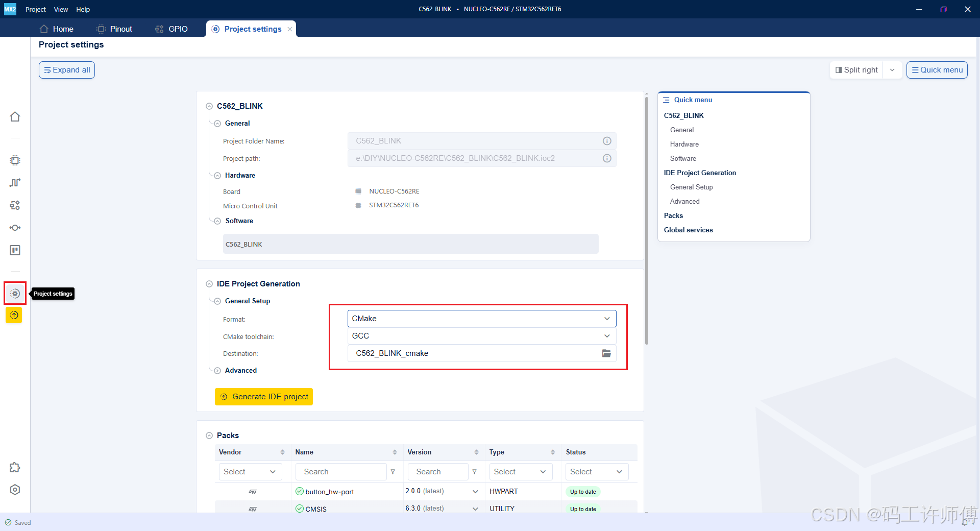Open the Help menu
Screen dimensions: 980x531
tap(83, 9)
